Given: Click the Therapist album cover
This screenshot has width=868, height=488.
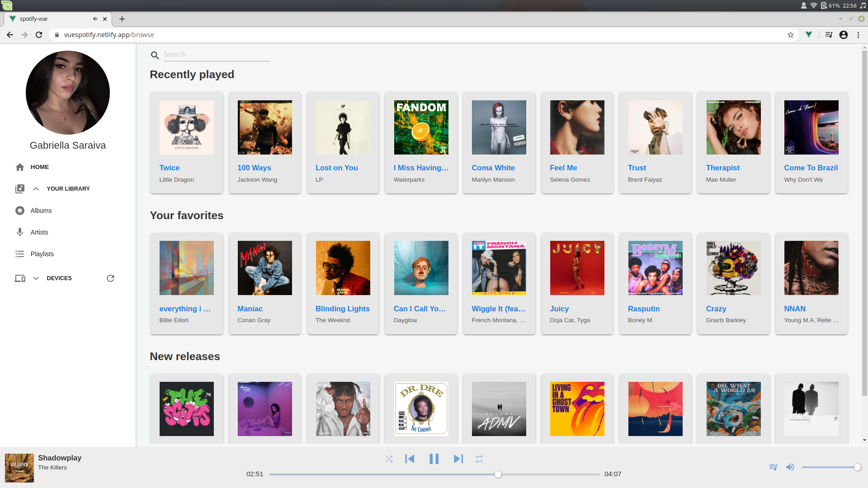Looking at the screenshot, I should (x=733, y=127).
